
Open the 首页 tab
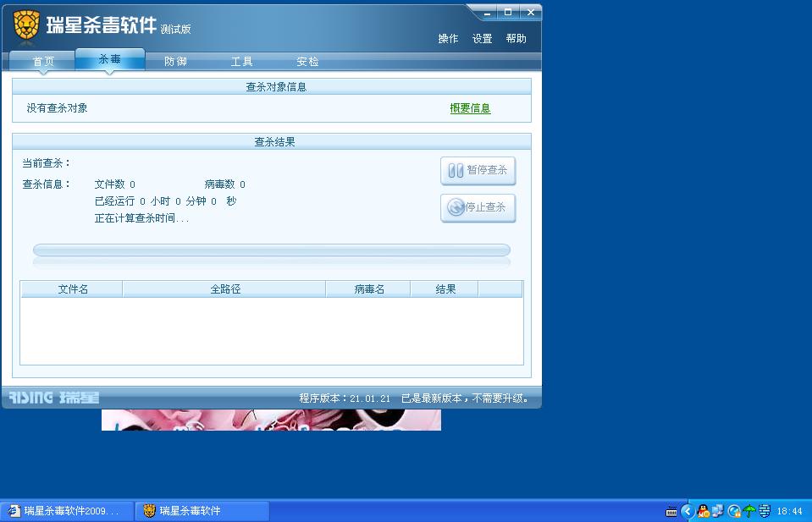tap(43, 62)
